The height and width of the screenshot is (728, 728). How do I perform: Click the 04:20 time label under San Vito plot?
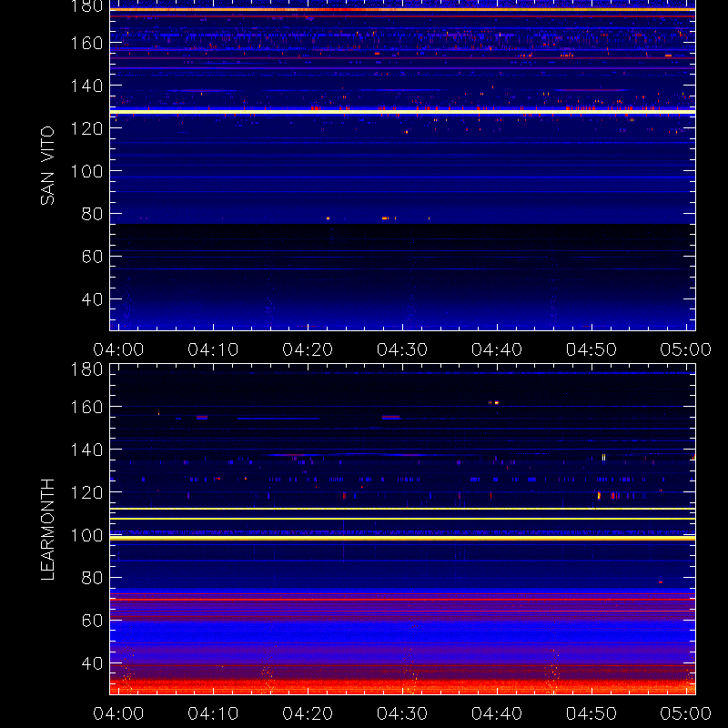tap(308, 349)
